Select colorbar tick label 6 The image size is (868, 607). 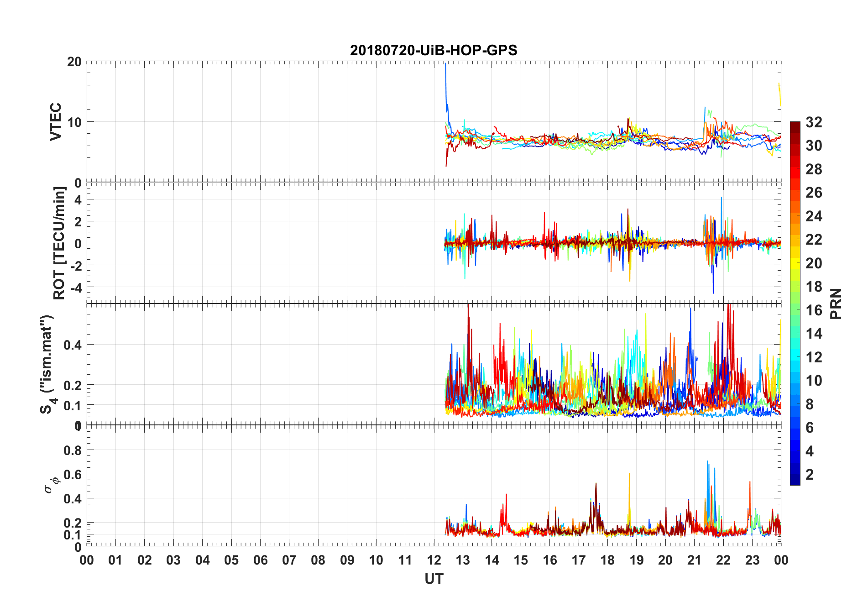coord(810,427)
